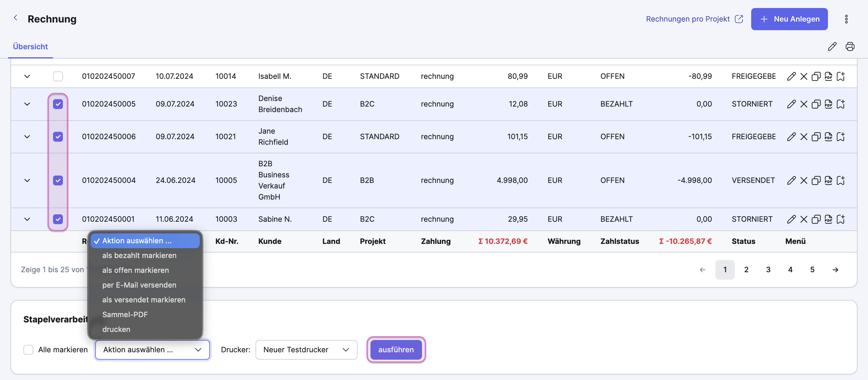Click the last action icon on invoice 010202450001
The image size is (868, 380).
point(841,219)
